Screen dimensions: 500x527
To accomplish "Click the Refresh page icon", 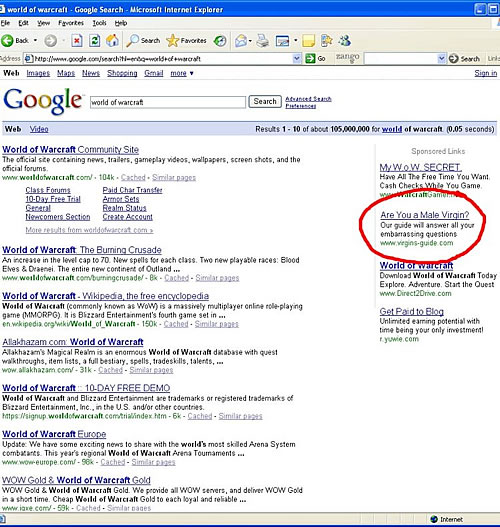I will point(94,41).
